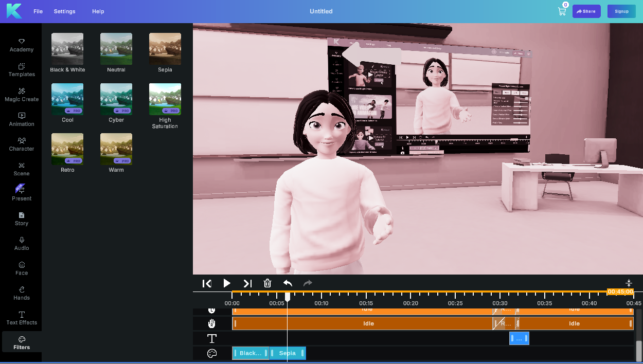Share the project

586,11
